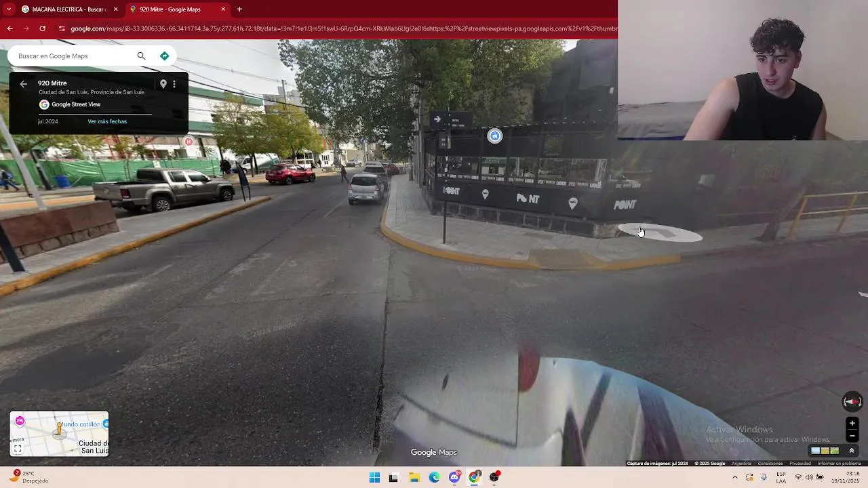868x488 pixels.
Task: Click the red bus stop marker in street view
Action: point(189,142)
